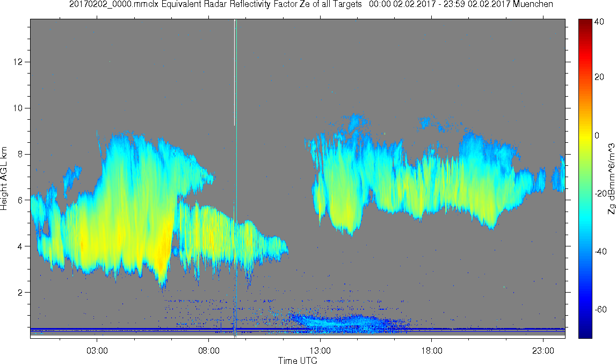
Task: Click the 13:00 time tick label
Action: point(320,351)
